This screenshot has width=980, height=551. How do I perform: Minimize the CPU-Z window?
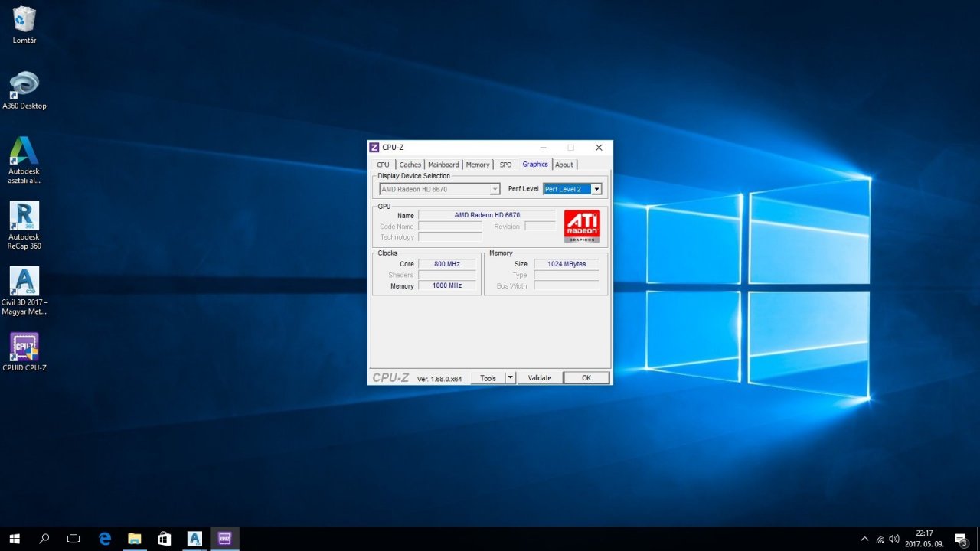(x=543, y=148)
